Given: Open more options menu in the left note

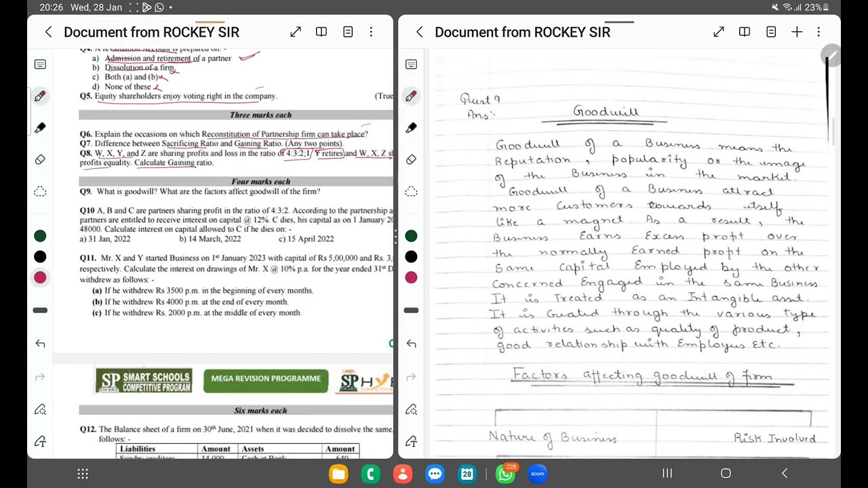Looking at the screenshot, I should (x=371, y=32).
